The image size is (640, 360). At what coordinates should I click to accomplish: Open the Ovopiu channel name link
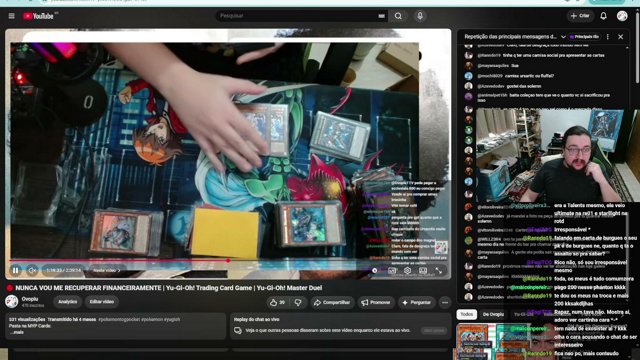30,299
